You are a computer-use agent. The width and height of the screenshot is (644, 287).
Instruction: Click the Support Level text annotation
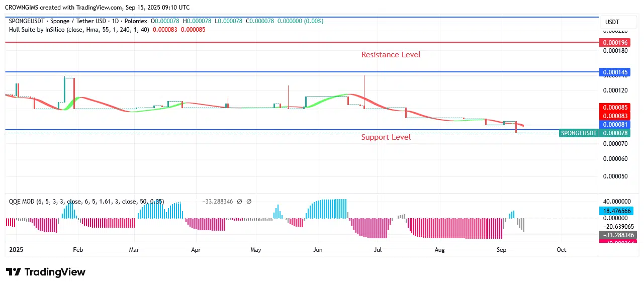click(x=386, y=137)
